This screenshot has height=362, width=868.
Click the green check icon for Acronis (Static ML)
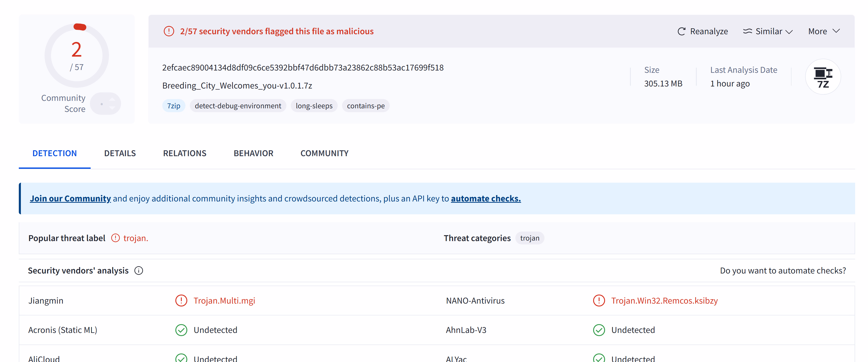pos(181,330)
